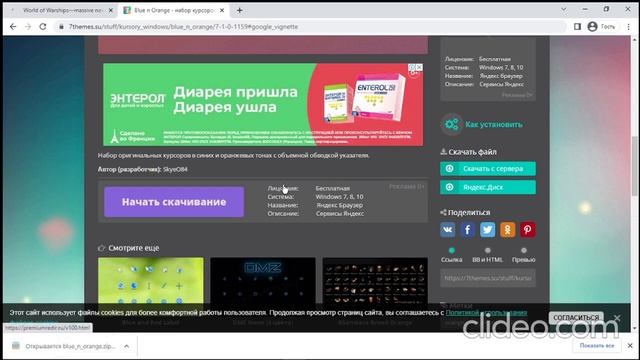Click the Смотрите еще thumbs-up icon

pyautogui.click(x=102, y=248)
